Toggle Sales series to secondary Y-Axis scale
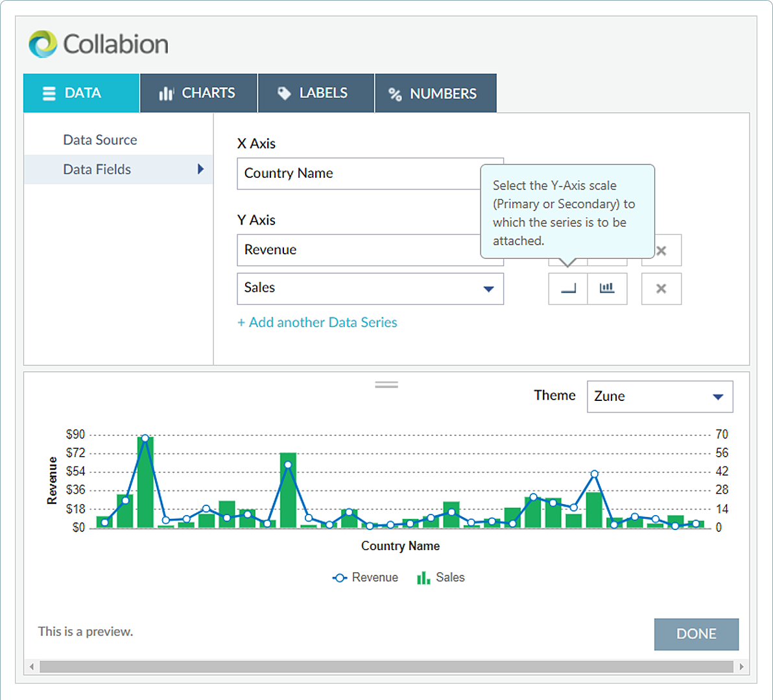 click(x=567, y=289)
